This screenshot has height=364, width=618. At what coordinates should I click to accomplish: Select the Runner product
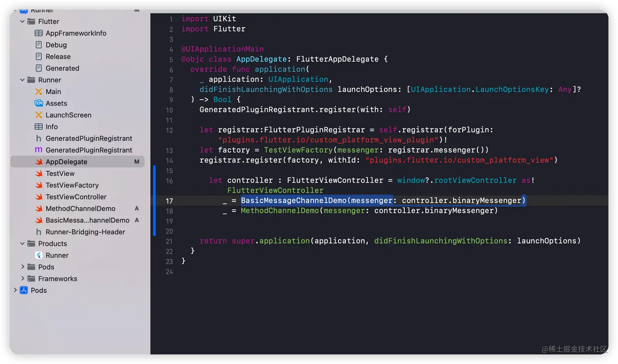[57, 255]
